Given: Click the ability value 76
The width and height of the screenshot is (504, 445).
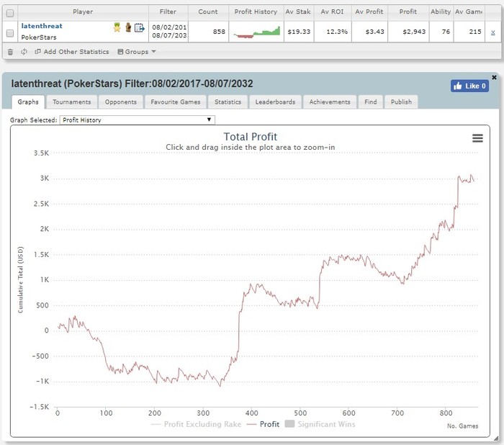Looking at the screenshot, I should click(446, 32).
